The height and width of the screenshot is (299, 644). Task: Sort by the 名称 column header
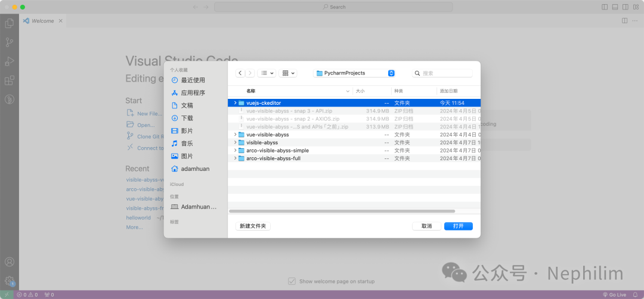pyautogui.click(x=290, y=91)
